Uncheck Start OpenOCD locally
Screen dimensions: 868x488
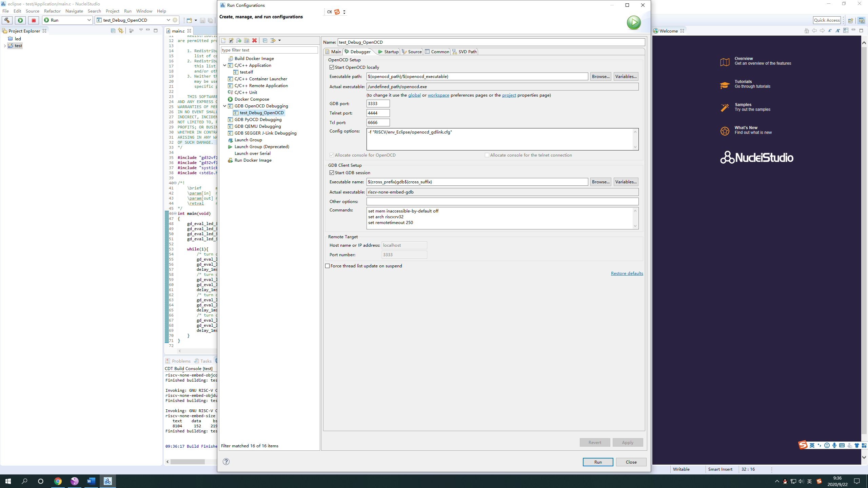(x=332, y=67)
